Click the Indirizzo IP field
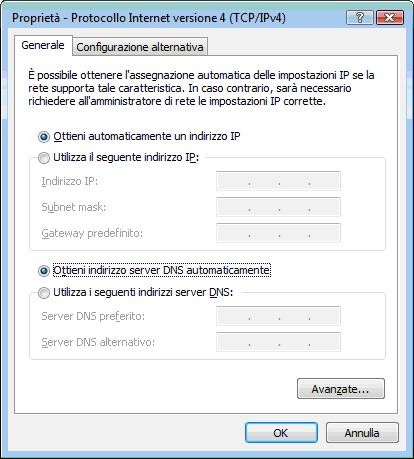Viewport: 414px width, 459px height. click(x=278, y=181)
